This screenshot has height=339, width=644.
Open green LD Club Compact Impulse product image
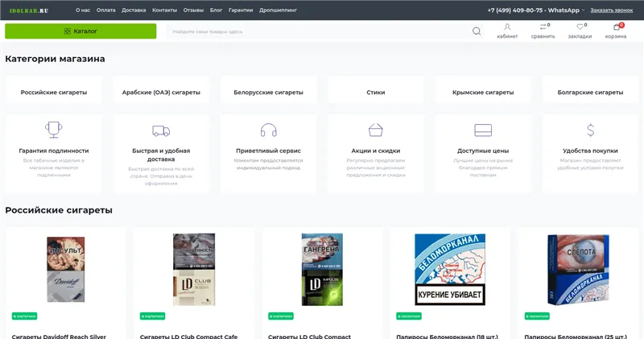pyautogui.click(x=322, y=270)
